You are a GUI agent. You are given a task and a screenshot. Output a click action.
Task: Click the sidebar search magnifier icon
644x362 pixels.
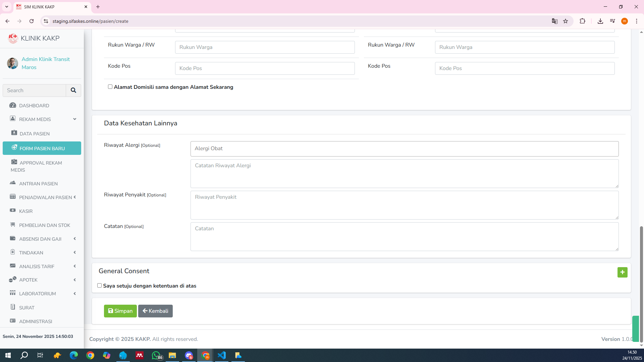[x=73, y=90]
